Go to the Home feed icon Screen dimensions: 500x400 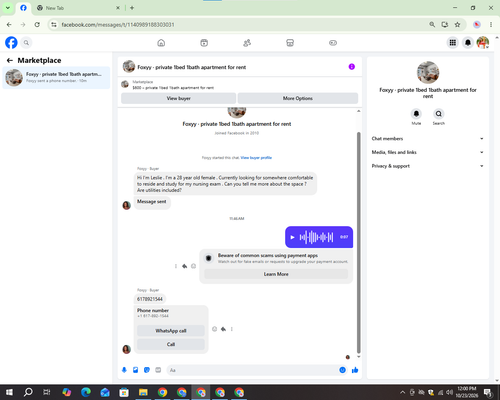(161, 43)
